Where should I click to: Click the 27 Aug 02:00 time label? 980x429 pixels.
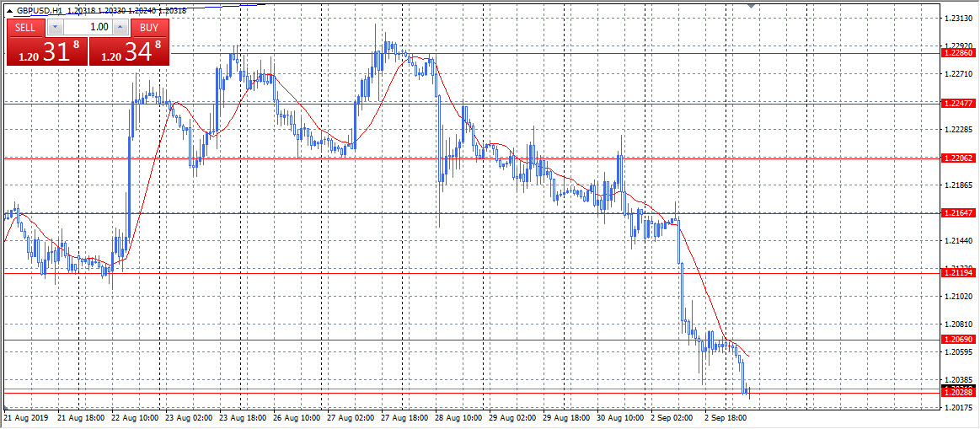pyautogui.click(x=351, y=417)
